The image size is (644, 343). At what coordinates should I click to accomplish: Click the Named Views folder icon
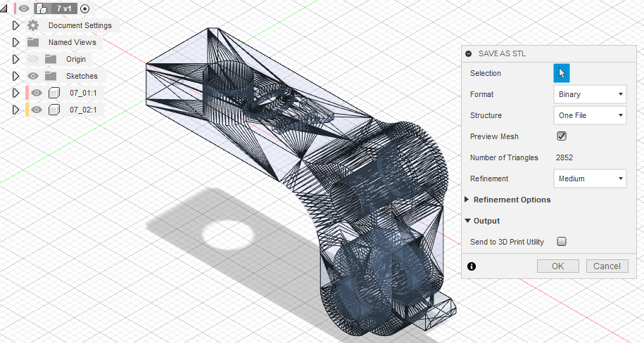point(33,42)
